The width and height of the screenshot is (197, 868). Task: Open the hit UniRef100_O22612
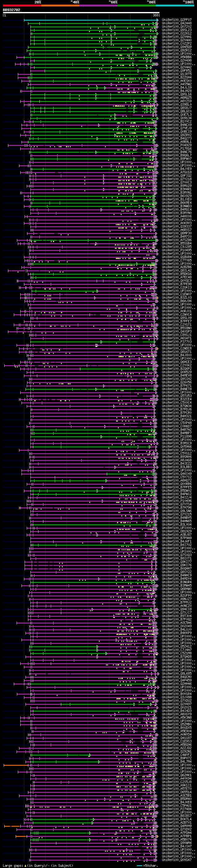pos(176,33)
